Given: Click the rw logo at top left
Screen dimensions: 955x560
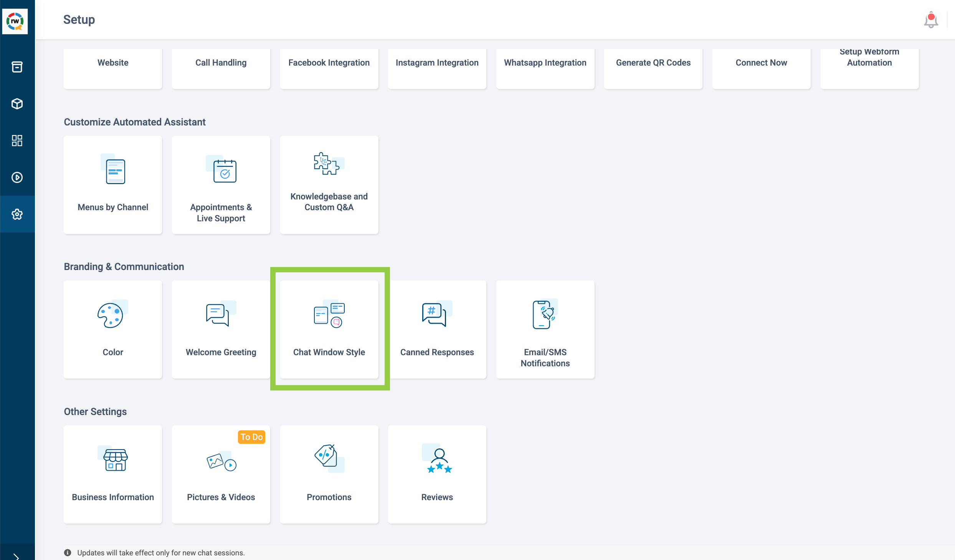Looking at the screenshot, I should [x=15, y=21].
